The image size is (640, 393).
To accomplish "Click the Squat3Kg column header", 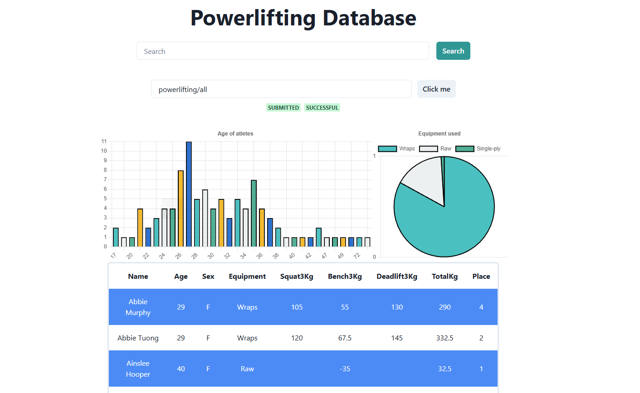I will (297, 276).
